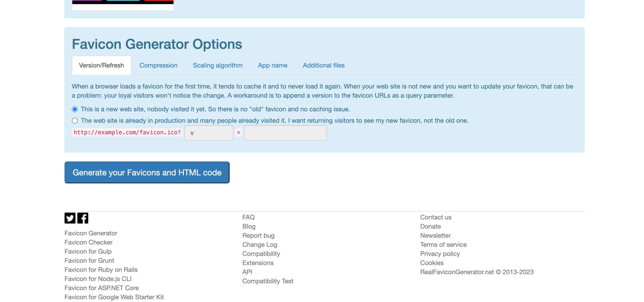Screen dimensions: 644x302
Task: Click the Extensions link in footer
Action: [258, 263]
